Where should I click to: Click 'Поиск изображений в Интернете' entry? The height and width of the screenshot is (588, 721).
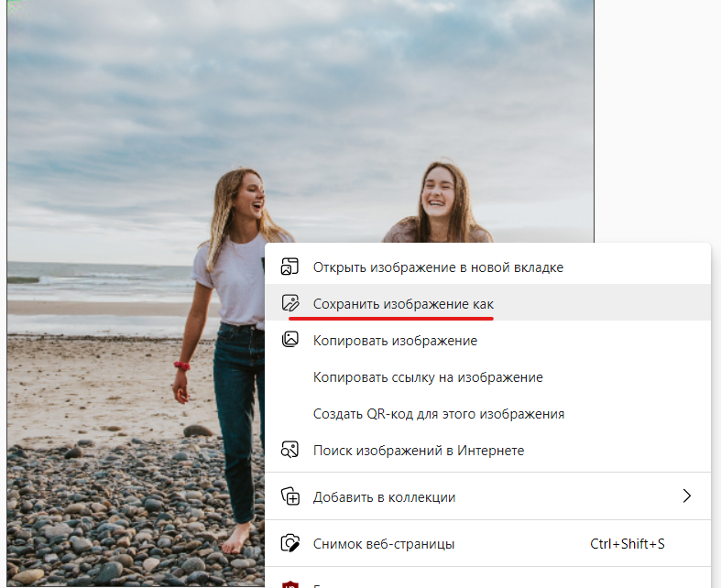(x=488, y=450)
